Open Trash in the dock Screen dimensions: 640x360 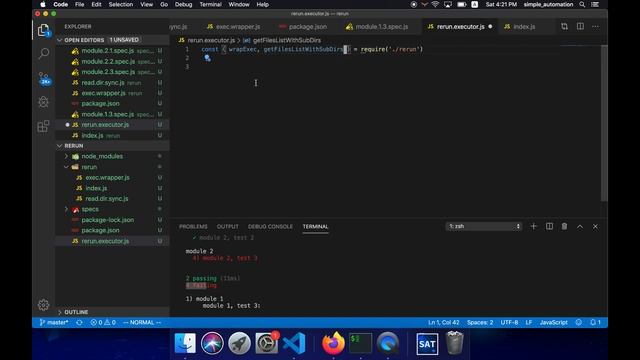454,343
